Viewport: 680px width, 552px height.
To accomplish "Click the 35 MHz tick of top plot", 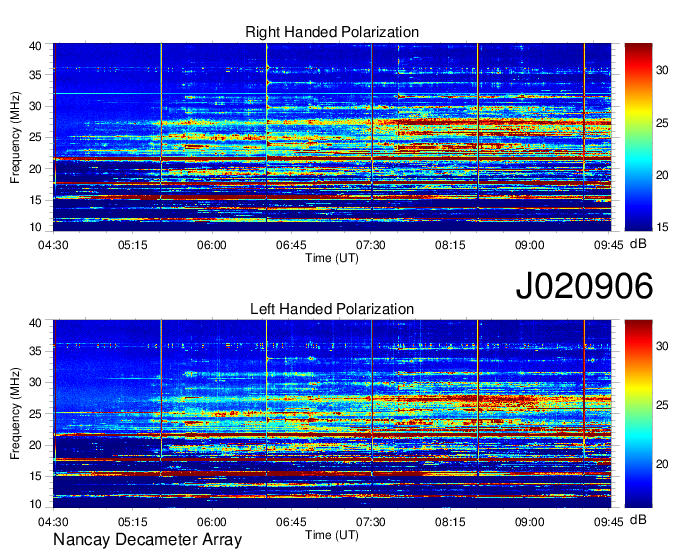I will [x=35, y=75].
